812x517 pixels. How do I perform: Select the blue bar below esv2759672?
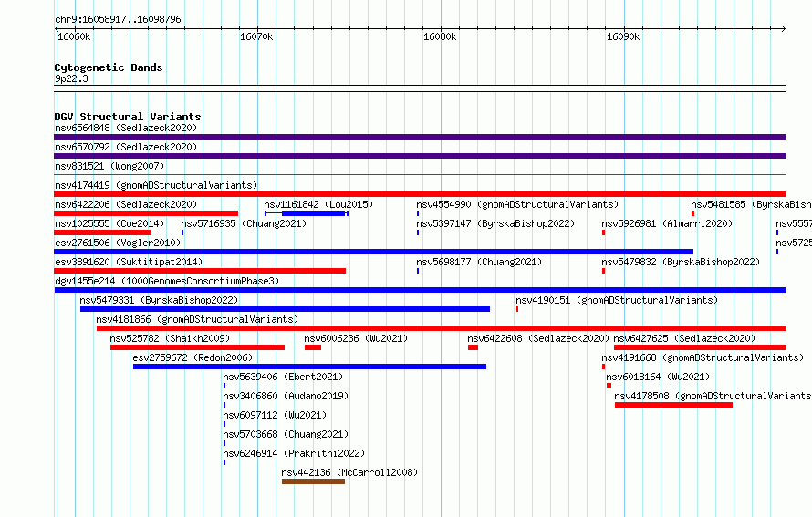(x=309, y=367)
